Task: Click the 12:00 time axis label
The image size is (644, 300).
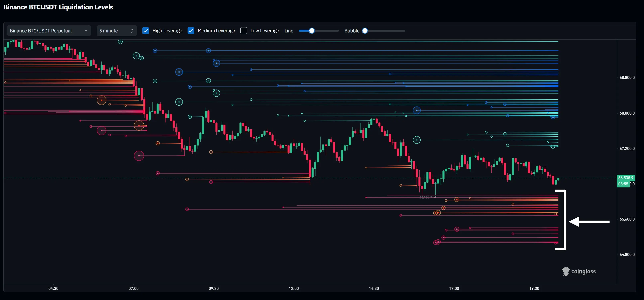Action: [294, 289]
